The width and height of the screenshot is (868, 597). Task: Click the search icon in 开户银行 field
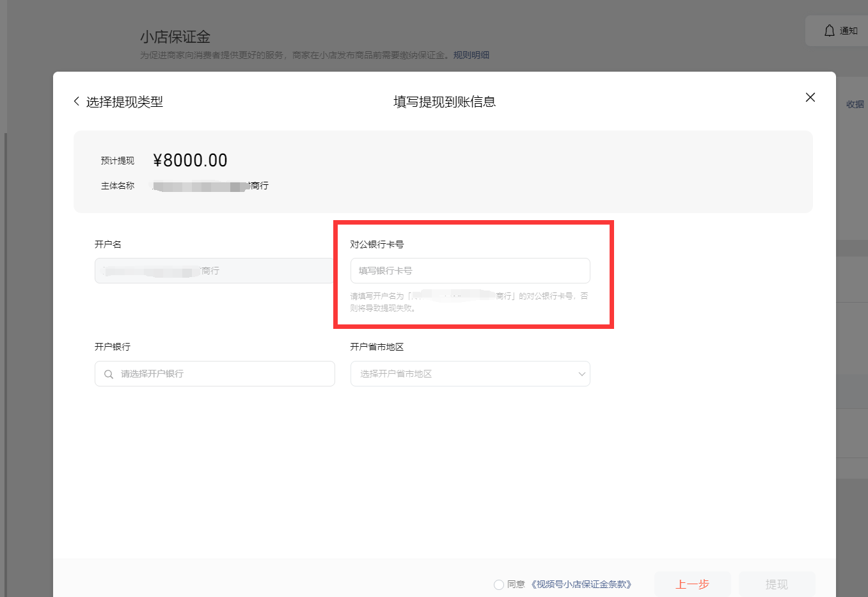109,374
